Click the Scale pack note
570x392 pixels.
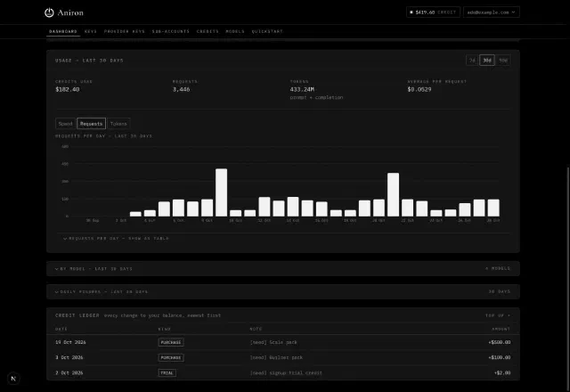point(273,342)
